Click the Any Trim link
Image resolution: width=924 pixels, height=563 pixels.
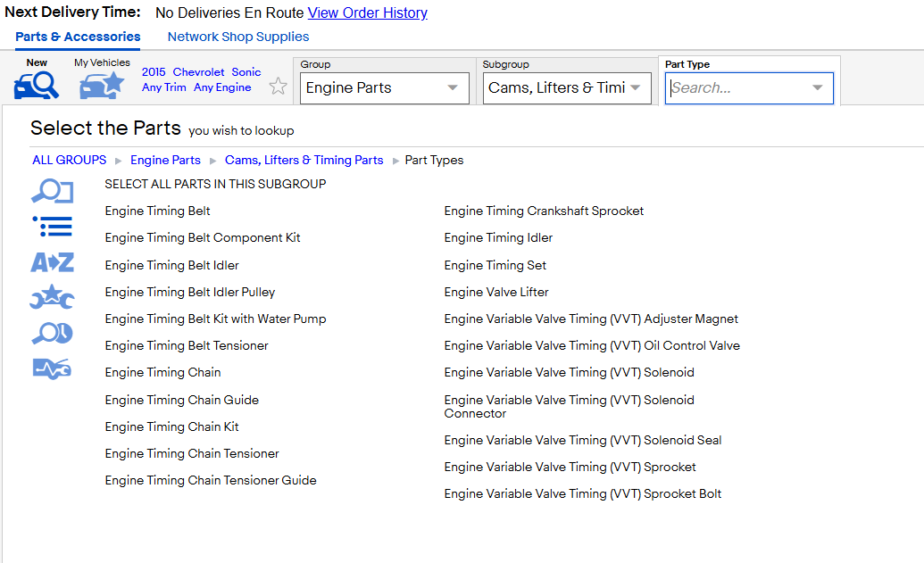click(x=164, y=87)
